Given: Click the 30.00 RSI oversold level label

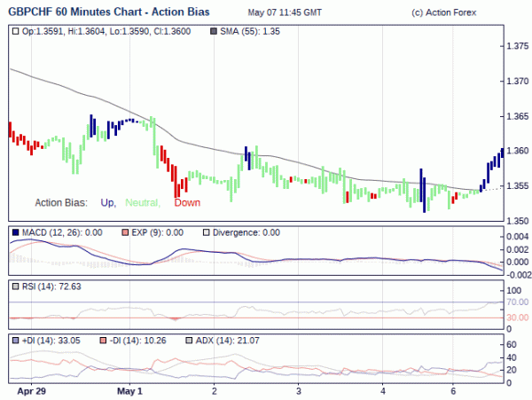Looking at the screenshot, I should [x=518, y=318].
